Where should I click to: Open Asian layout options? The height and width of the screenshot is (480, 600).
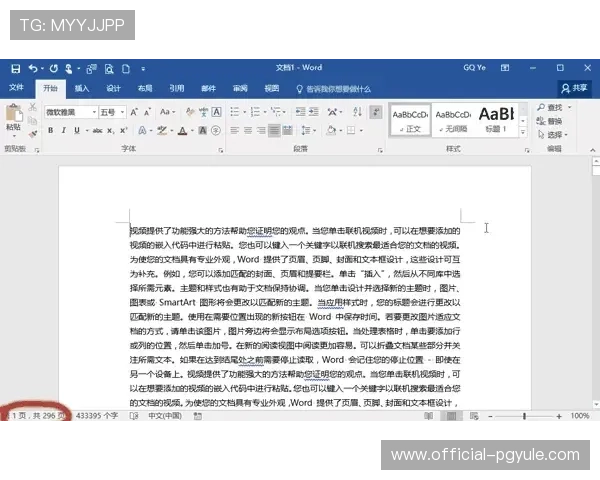coord(334,112)
